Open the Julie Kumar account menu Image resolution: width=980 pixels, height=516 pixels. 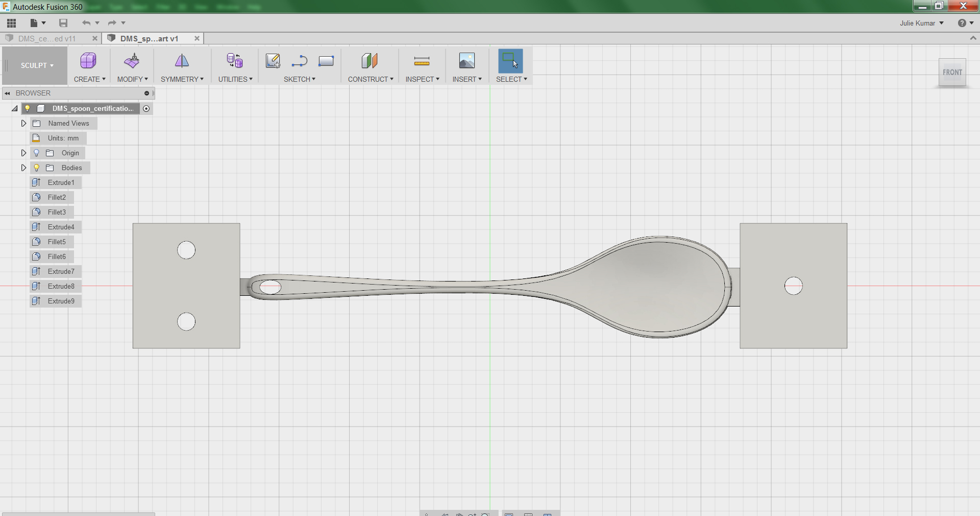(x=921, y=23)
